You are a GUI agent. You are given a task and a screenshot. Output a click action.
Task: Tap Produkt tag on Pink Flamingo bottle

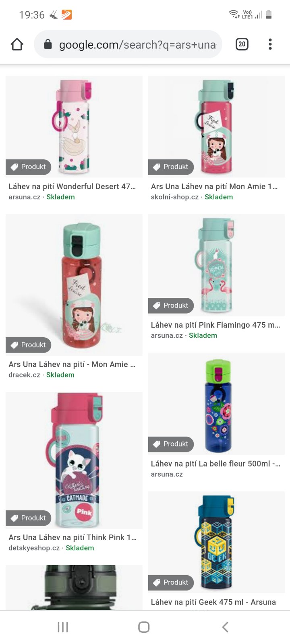(x=171, y=305)
